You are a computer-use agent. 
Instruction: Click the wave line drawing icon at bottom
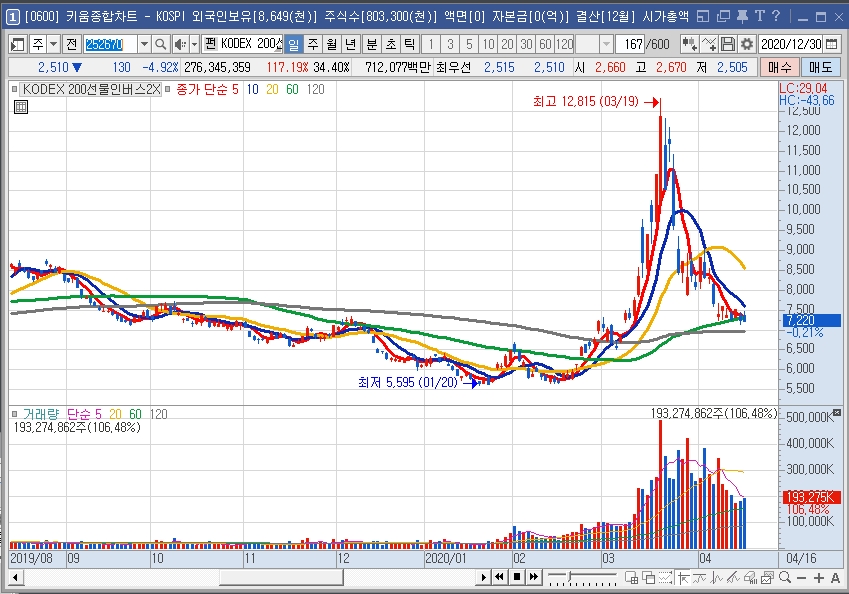coord(717,578)
